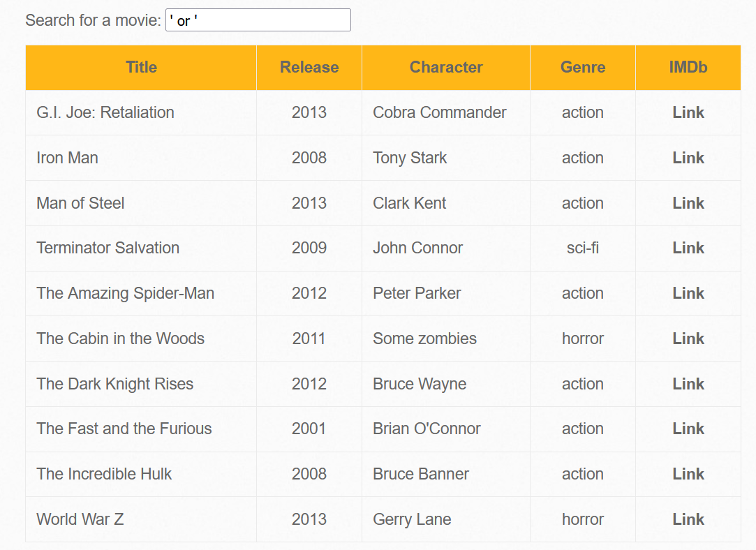The width and height of the screenshot is (756, 550).
Task: Click release year 2008 for Iron Man
Action: click(x=309, y=158)
